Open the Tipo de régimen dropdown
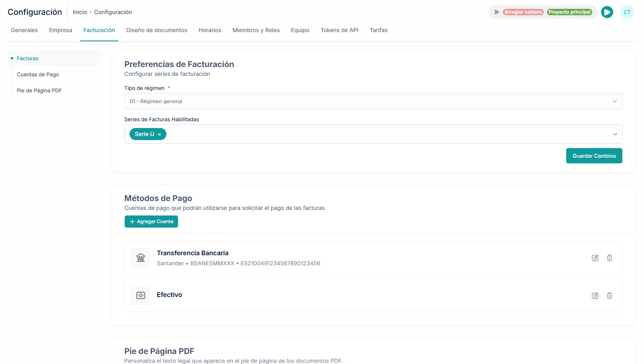Viewport: 644px width, 364px height. [x=373, y=101]
